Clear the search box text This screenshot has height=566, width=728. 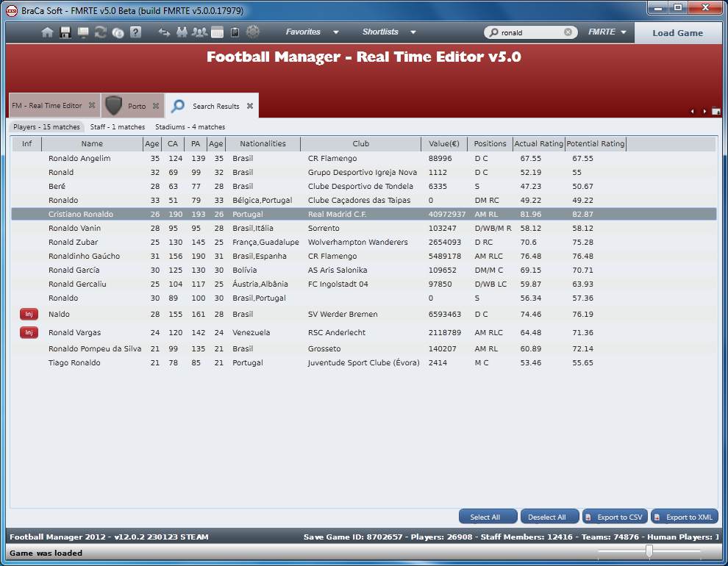(568, 32)
